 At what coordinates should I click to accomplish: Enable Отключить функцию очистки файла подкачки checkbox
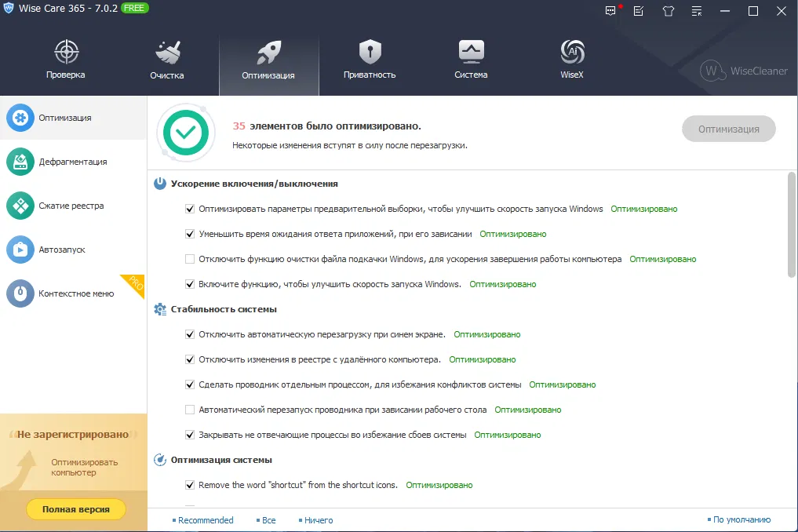pyautogui.click(x=190, y=259)
